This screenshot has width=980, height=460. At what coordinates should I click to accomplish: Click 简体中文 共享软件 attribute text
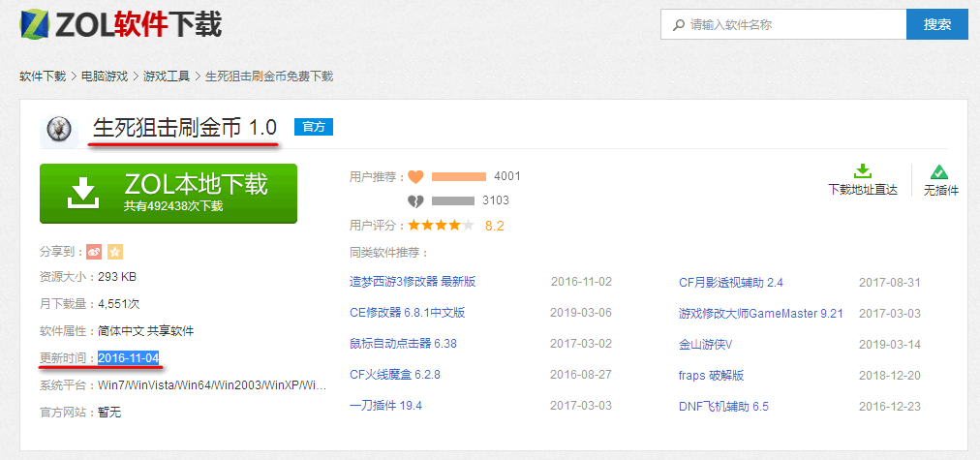pyautogui.click(x=145, y=330)
